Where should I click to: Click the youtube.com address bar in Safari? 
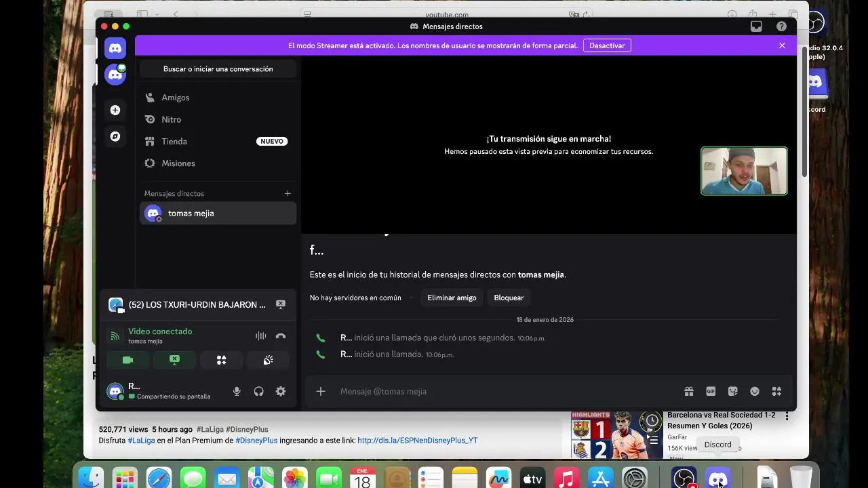pos(447,14)
